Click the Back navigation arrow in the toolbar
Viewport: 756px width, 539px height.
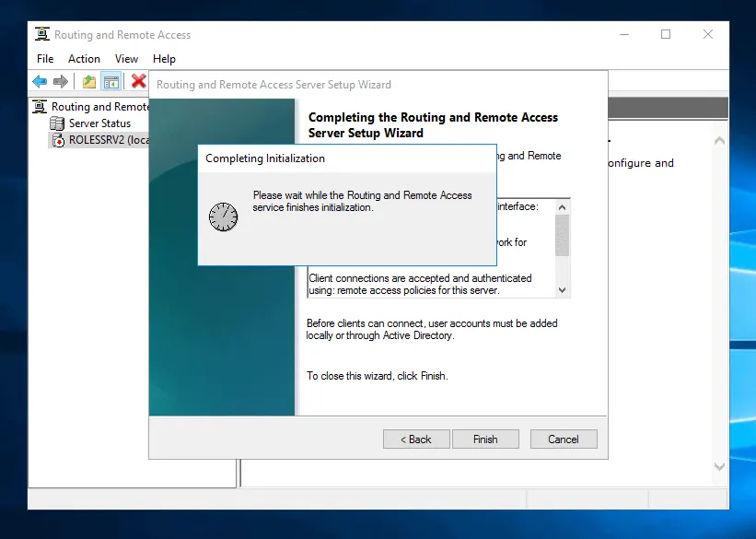click(38, 81)
